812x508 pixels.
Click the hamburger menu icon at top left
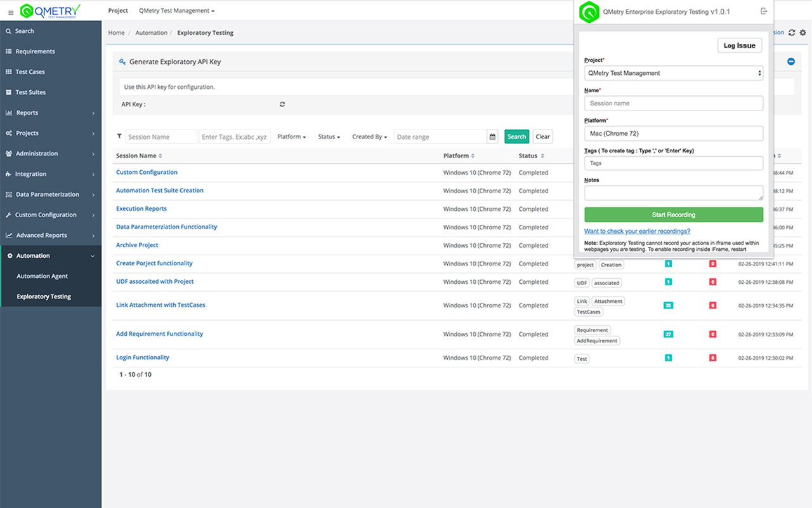tap(10, 10)
